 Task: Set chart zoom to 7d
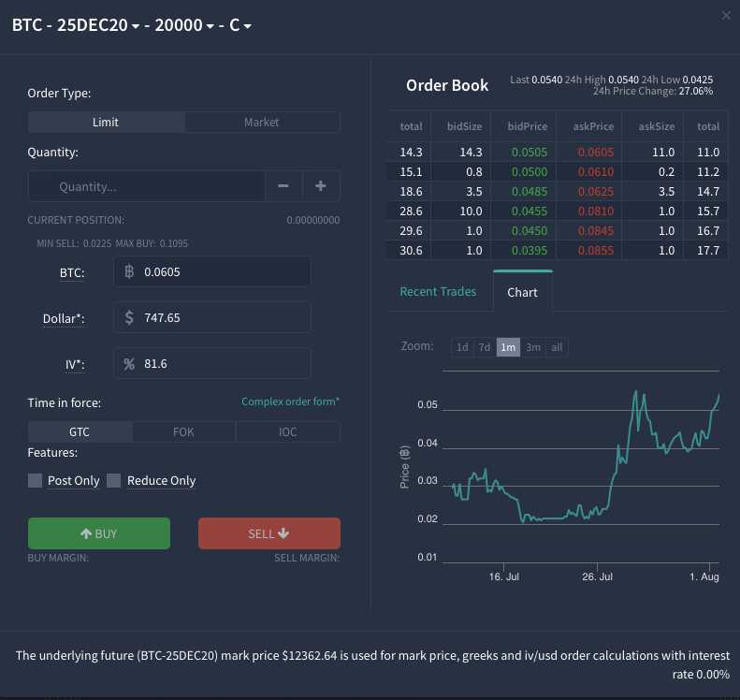(485, 347)
